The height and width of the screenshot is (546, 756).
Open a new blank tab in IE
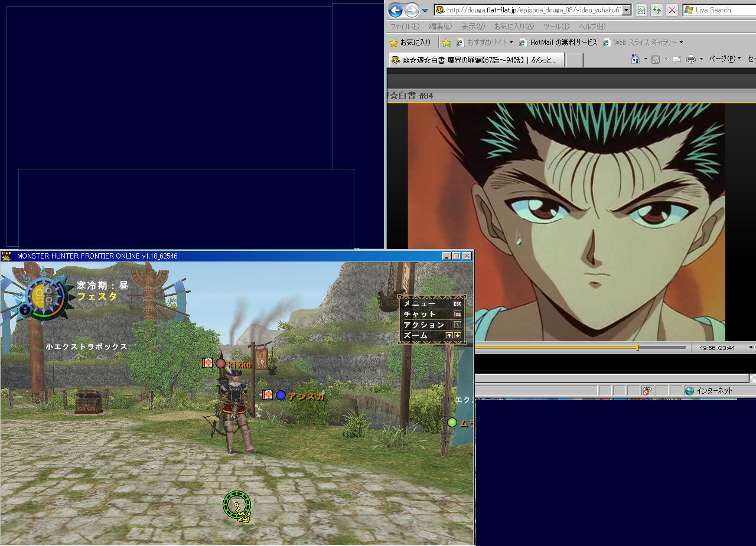575,60
